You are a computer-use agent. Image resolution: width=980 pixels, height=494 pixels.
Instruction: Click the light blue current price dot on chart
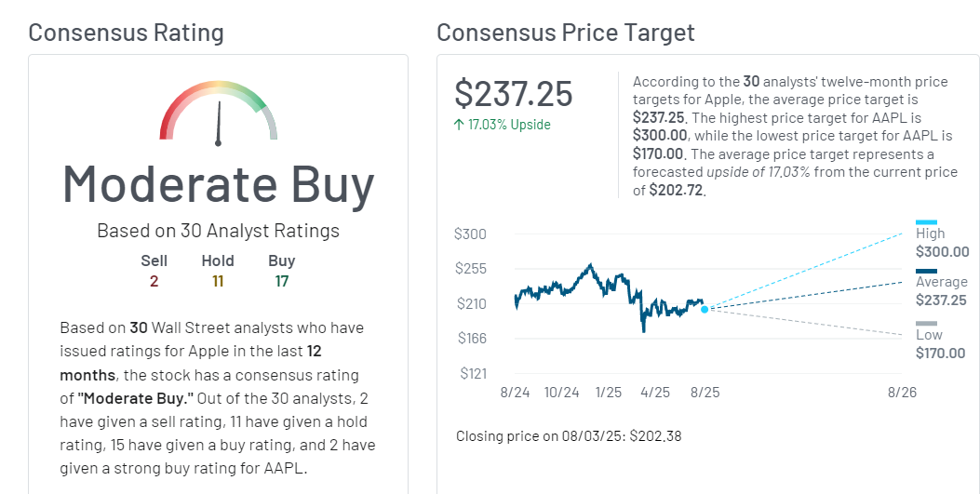point(705,309)
